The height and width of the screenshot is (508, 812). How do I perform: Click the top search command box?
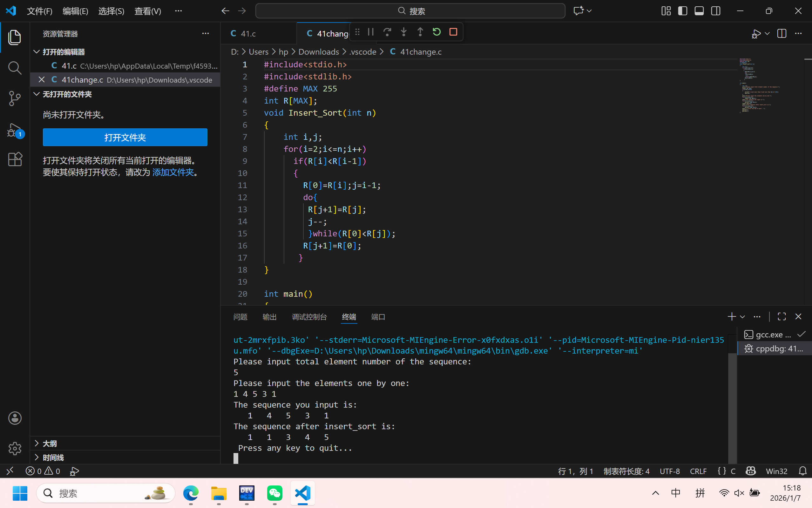[410, 11]
